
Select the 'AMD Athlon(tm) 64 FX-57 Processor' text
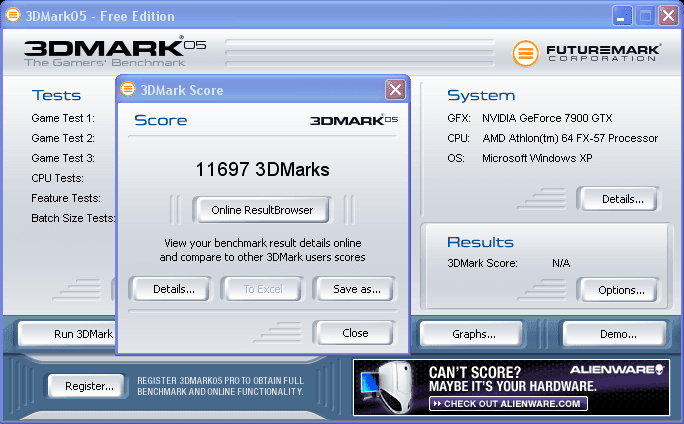point(570,138)
